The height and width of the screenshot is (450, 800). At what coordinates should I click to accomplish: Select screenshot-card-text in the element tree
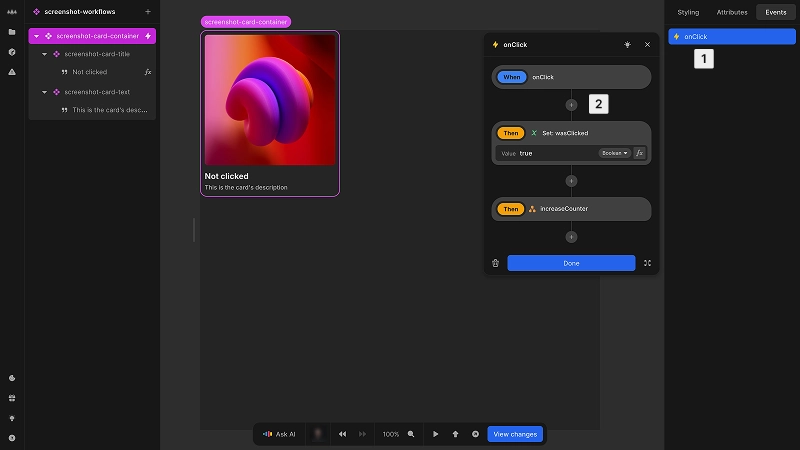coord(97,92)
